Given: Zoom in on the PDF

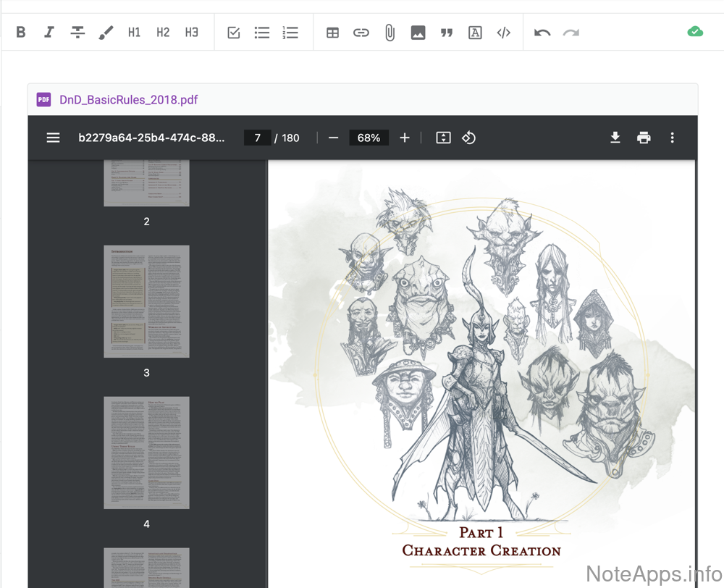Looking at the screenshot, I should click(405, 138).
